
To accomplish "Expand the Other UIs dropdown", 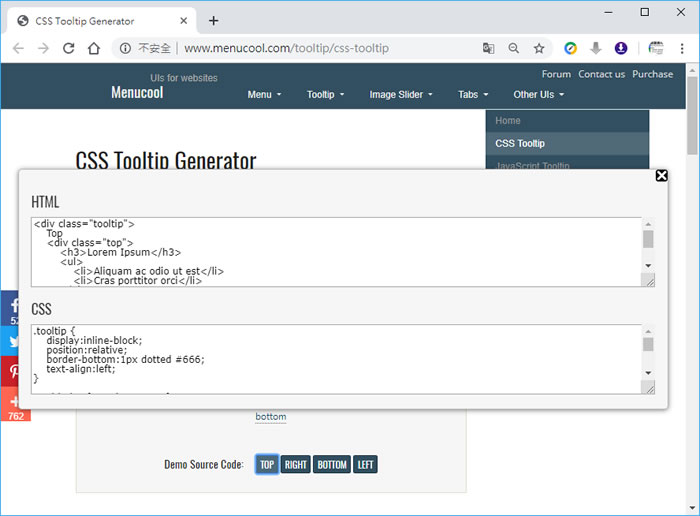I will tap(538, 95).
